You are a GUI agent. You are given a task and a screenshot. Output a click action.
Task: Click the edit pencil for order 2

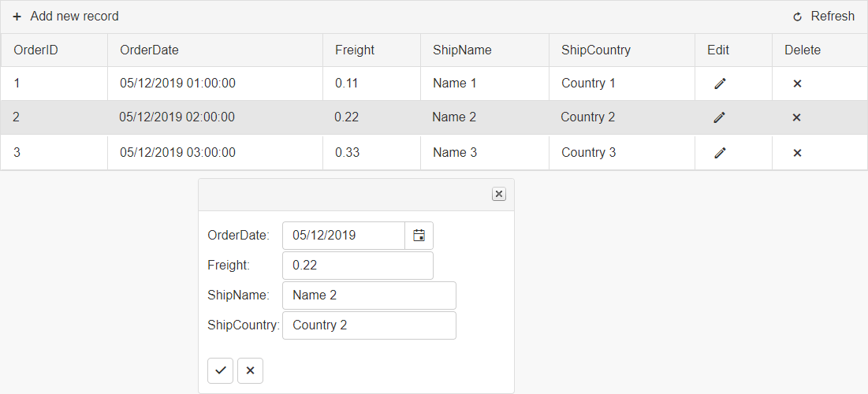click(x=719, y=117)
